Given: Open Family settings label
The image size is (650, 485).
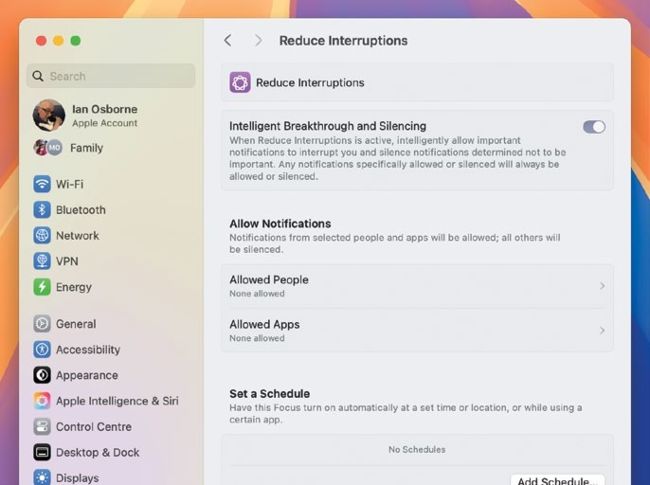Looking at the screenshot, I should click(x=87, y=148).
